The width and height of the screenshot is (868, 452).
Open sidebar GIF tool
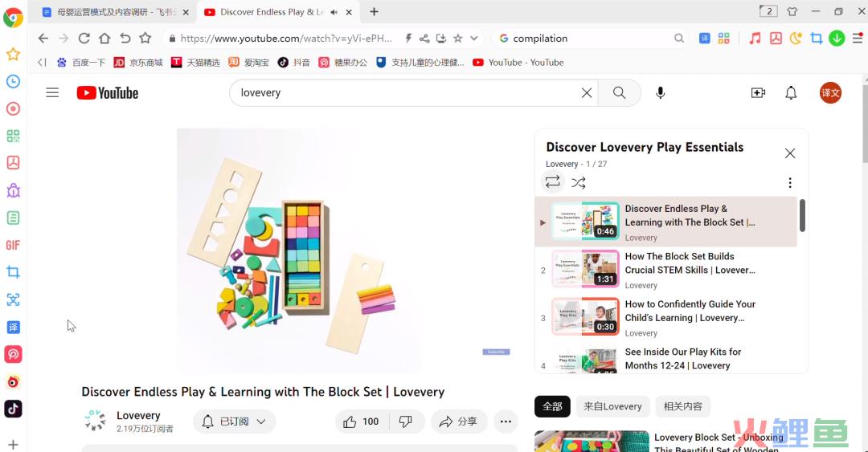point(14,245)
